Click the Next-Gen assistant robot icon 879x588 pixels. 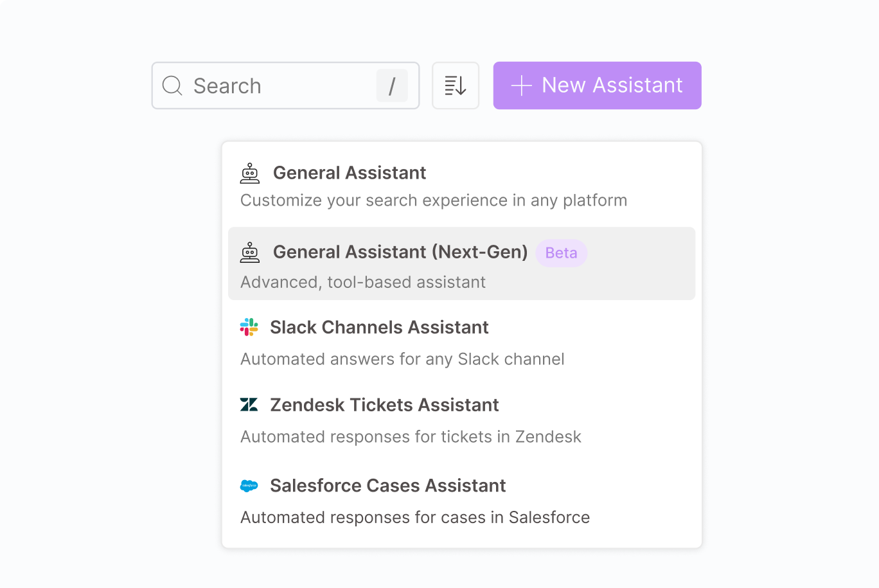pyautogui.click(x=250, y=253)
